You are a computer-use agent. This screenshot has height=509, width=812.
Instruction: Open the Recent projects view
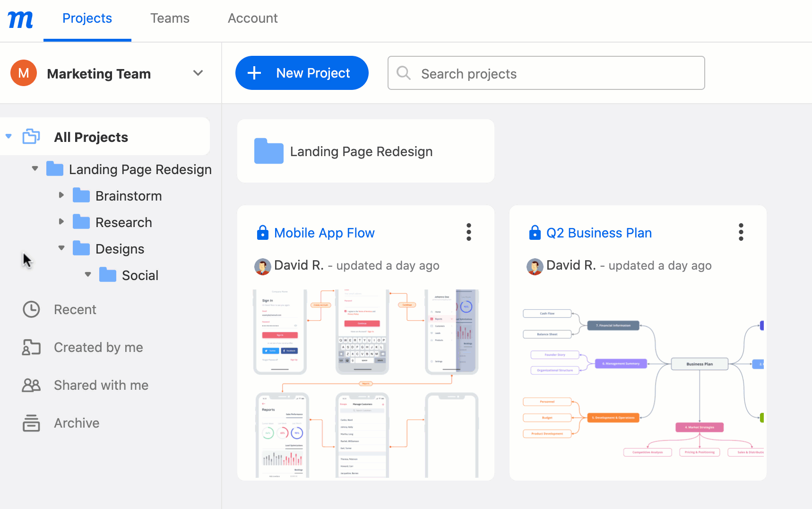tap(75, 309)
